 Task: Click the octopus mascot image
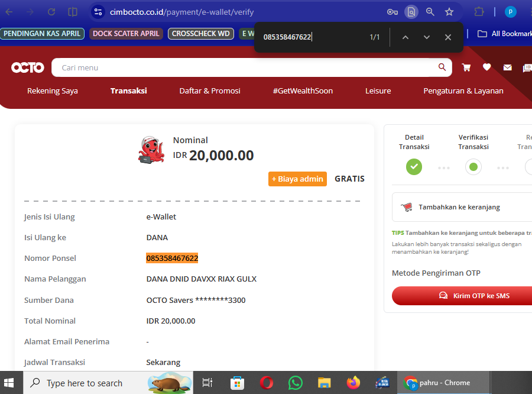pos(151,150)
